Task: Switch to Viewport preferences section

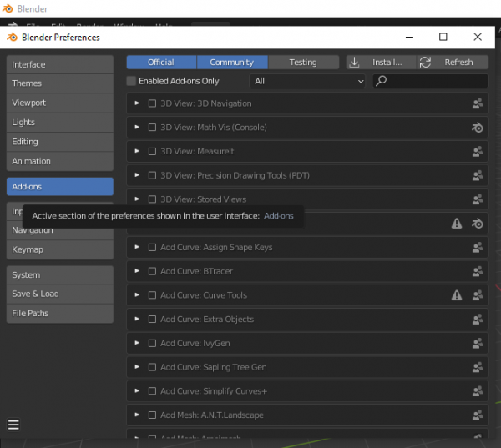Action: pyautogui.click(x=60, y=103)
